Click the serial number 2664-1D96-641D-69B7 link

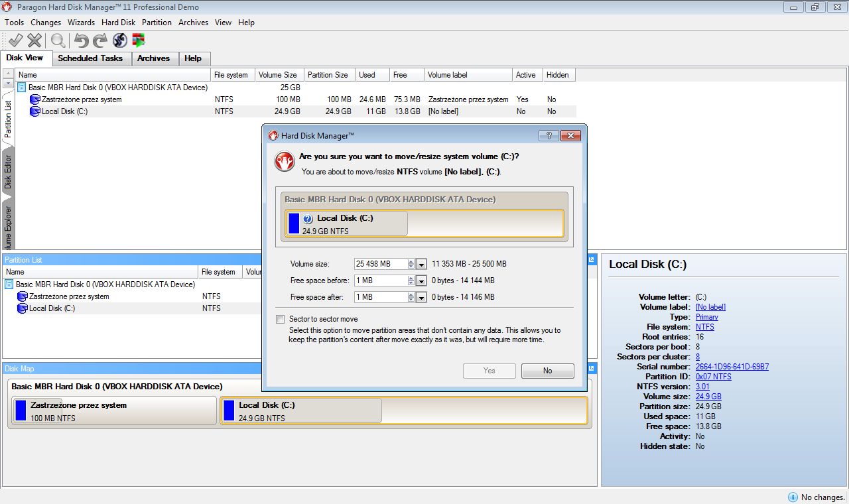pos(732,367)
